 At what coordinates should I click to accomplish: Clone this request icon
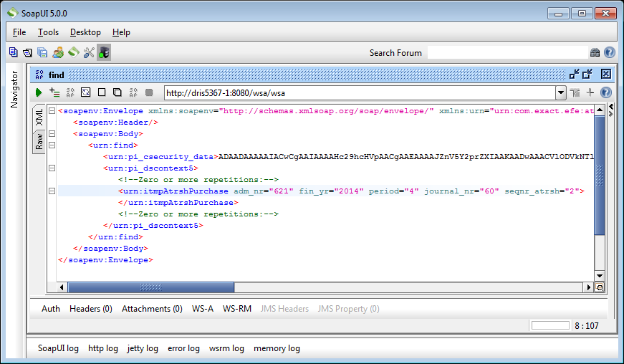pyautogui.click(x=117, y=92)
